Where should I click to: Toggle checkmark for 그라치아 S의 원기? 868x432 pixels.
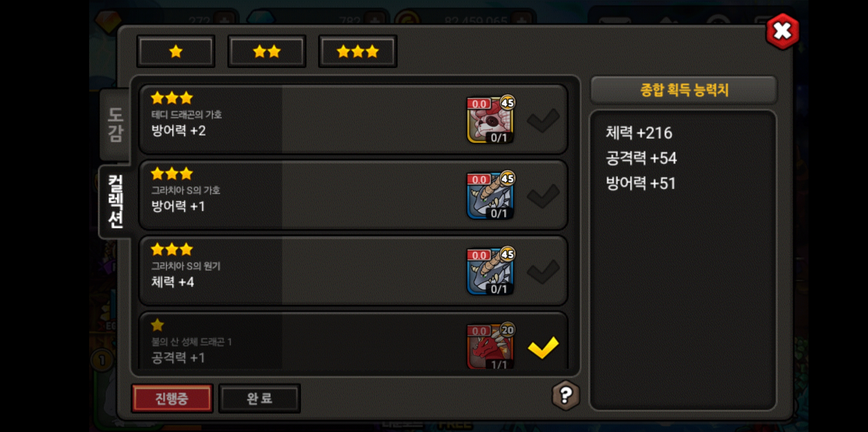point(543,272)
